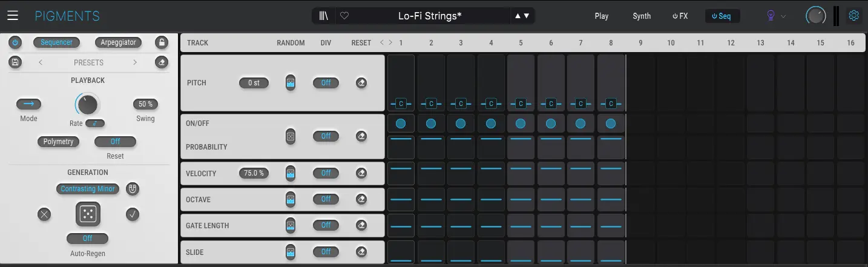Favorite the preset with the heart icon

(344, 16)
